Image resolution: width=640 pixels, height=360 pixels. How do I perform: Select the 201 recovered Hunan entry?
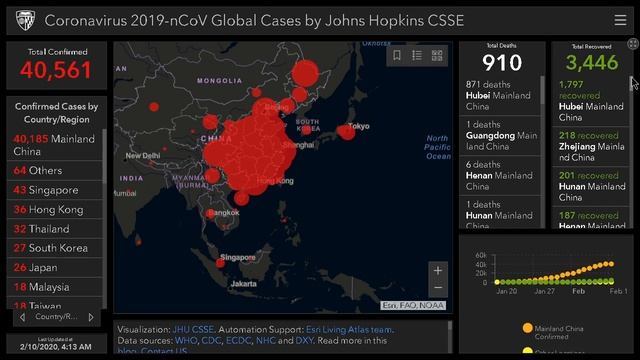[x=590, y=186]
